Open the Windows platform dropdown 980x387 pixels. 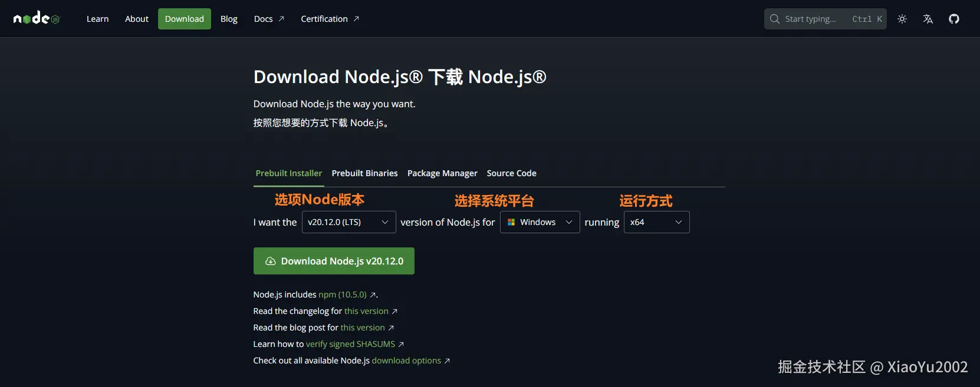pos(540,222)
